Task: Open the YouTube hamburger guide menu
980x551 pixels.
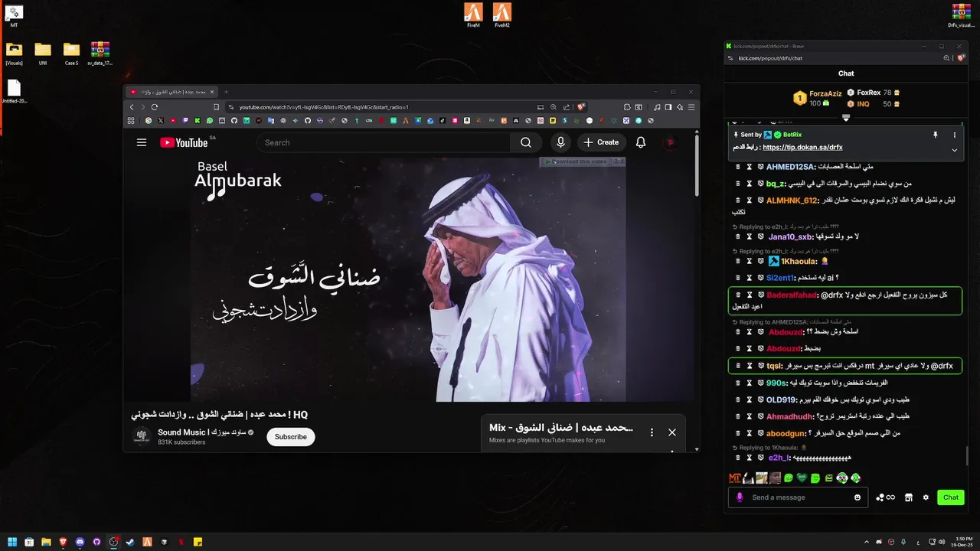Action: (x=142, y=142)
